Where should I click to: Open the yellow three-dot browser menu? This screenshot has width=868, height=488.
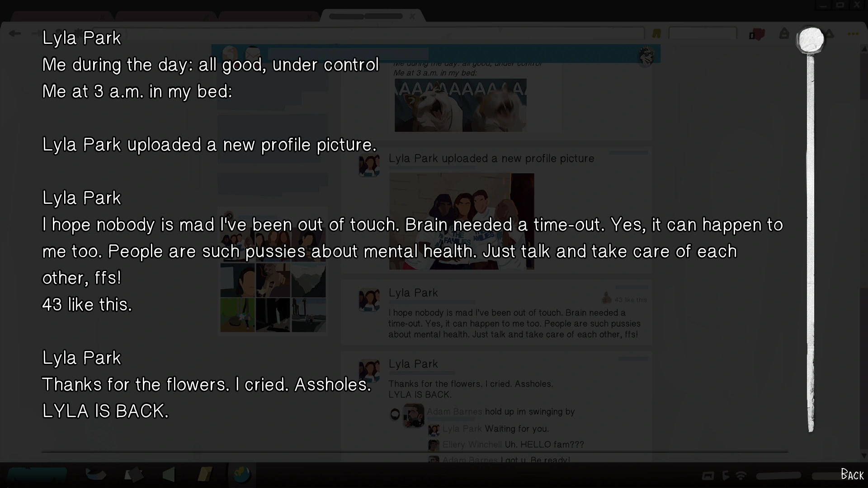click(x=853, y=34)
